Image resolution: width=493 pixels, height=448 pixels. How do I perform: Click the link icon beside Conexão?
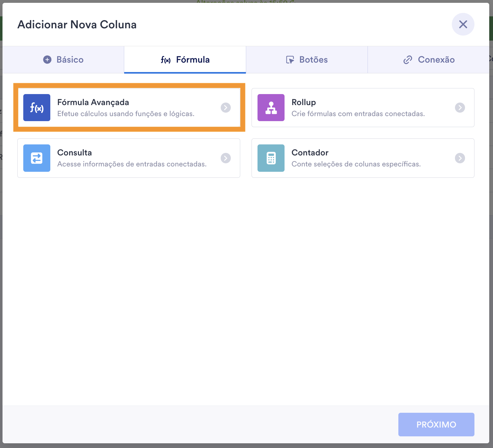coord(408,60)
